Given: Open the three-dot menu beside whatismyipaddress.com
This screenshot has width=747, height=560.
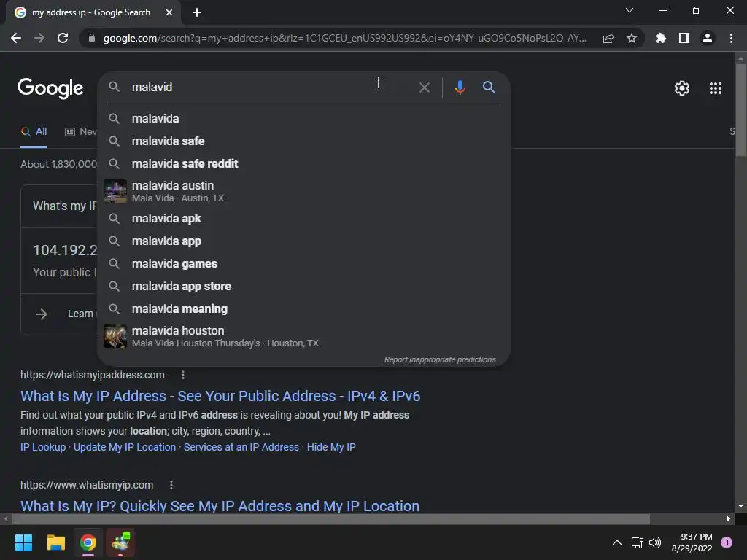Looking at the screenshot, I should pos(183,376).
